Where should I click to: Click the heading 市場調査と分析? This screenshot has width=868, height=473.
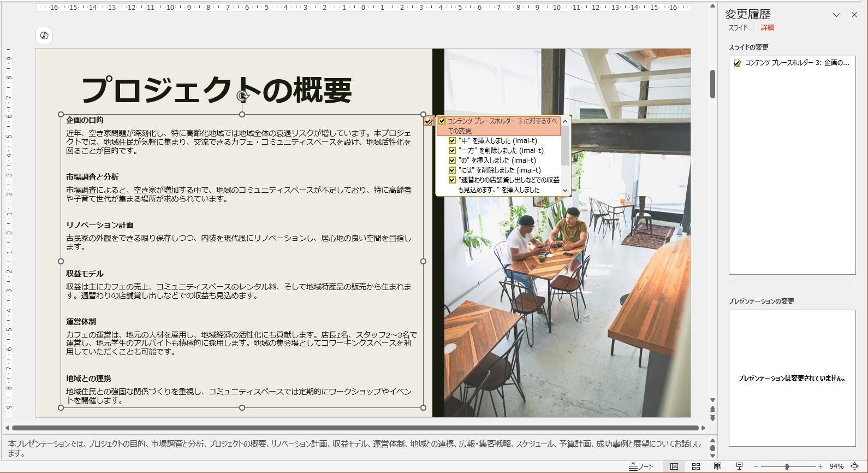[92, 177]
